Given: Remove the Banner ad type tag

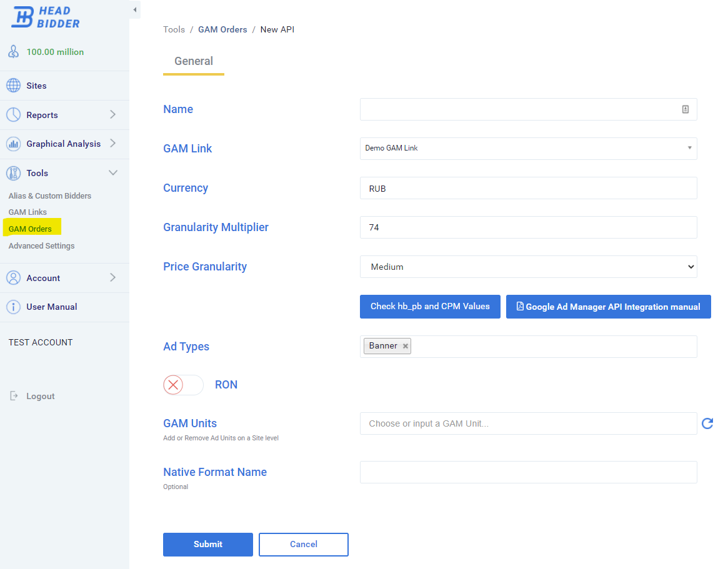Looking at the screenshot, I should point(405,346).
